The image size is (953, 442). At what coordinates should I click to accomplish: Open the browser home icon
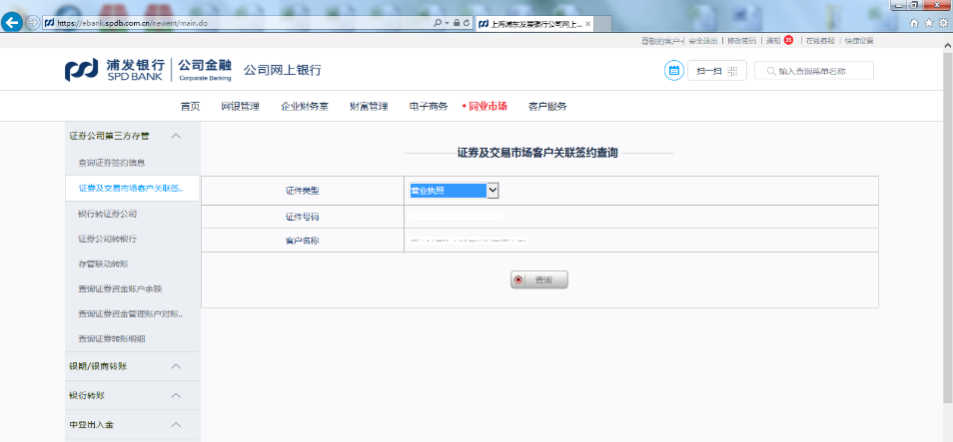[914, 22]
